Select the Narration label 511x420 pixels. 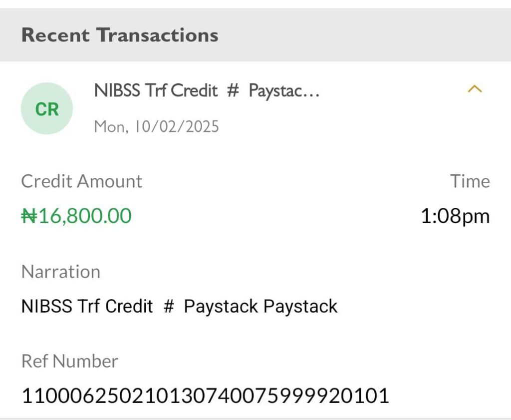(60, 272)
